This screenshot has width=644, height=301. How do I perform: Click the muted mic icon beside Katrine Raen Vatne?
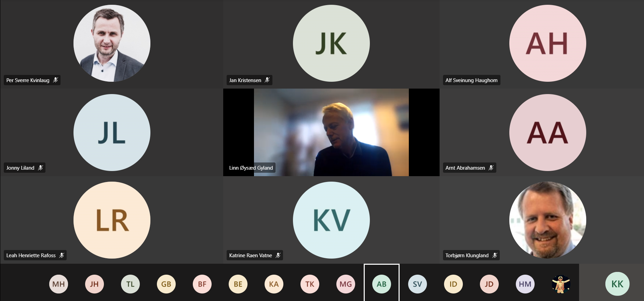pyautogui.click(x=278, y=255)
